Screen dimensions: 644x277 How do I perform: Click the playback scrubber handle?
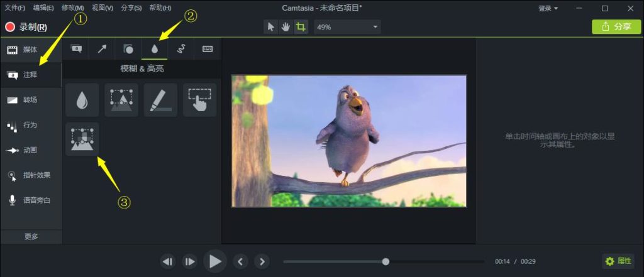(386, 261)
